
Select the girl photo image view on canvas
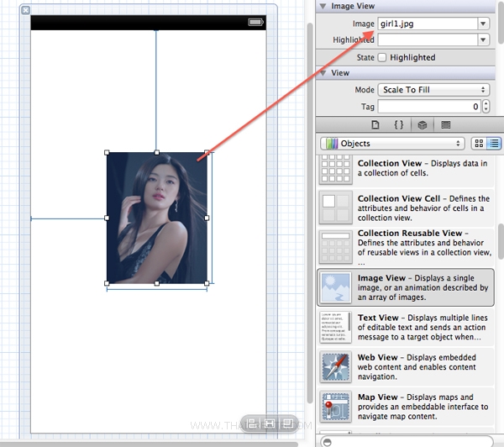pos(157,218)
